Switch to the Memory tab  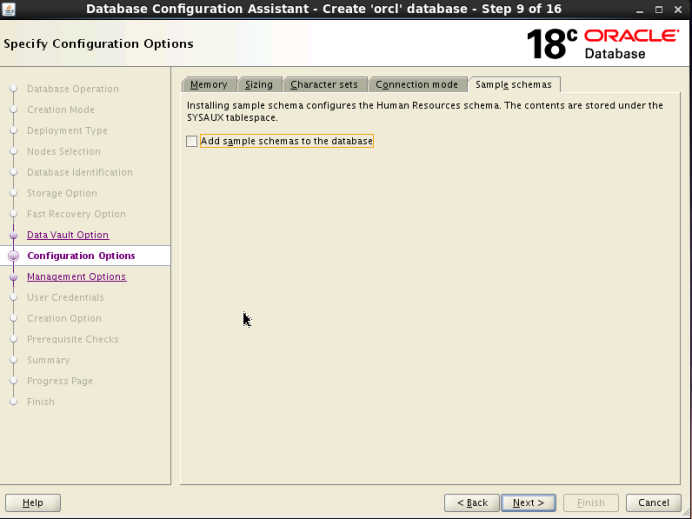pyautogui.click(x=209, y=84)
